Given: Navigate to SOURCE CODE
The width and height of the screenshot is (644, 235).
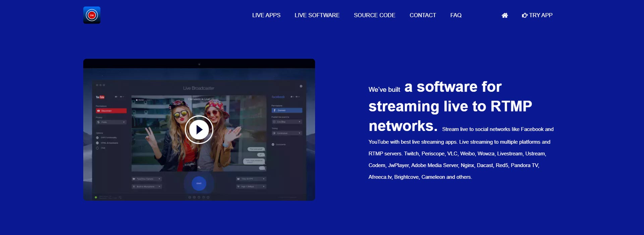Looking at the screenshot, I should (374, 15).
